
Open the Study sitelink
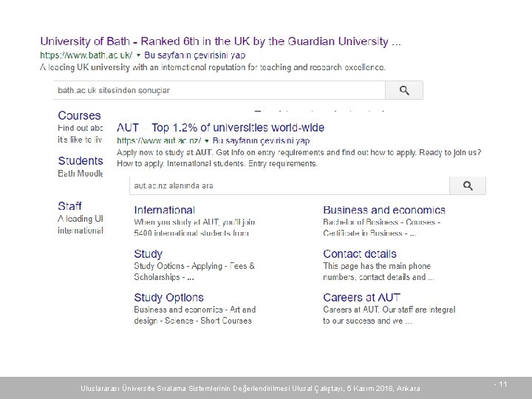point(149,253)
